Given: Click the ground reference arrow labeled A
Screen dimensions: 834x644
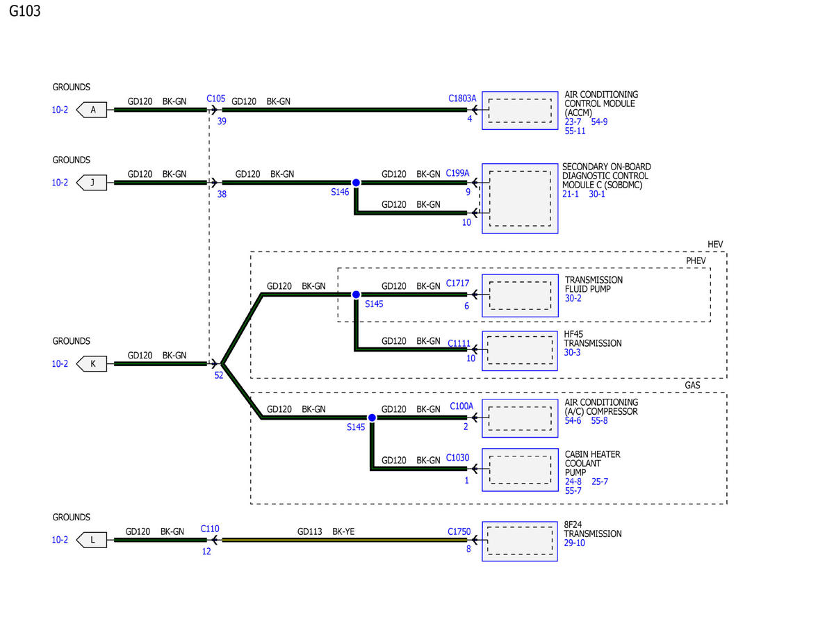Looking at the screenshot, I should click(92, 110).
